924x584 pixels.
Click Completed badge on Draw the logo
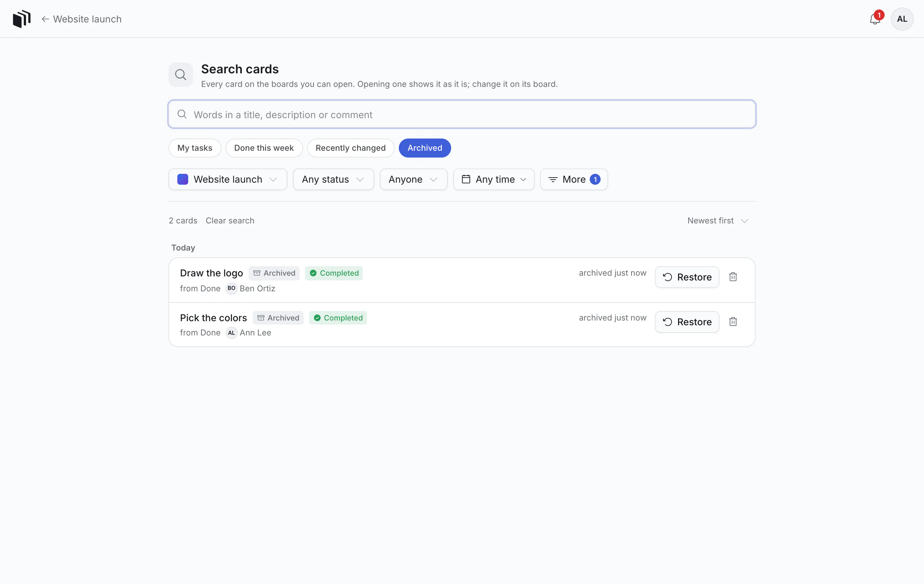coord(334,273)
